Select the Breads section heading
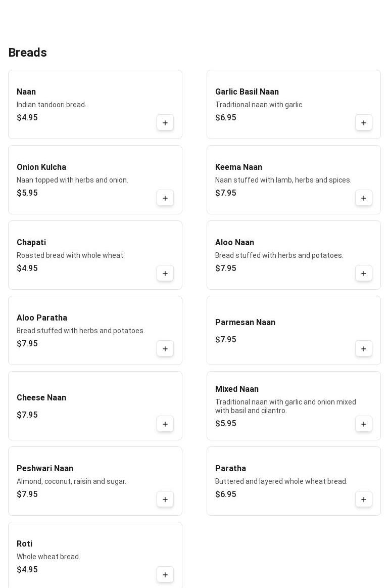Image resolution: width=389 pixels, height=588 pixels. point(28,53)
